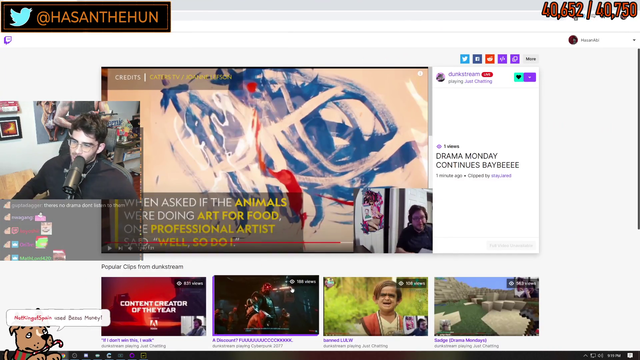Open the dunkstream channel avatar

pyautogui.click(x=440, y=77)
